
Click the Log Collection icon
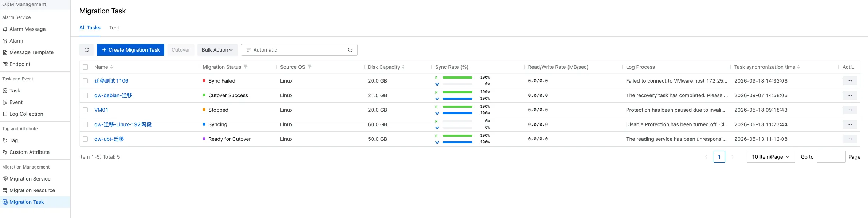[x=5, y=114]
